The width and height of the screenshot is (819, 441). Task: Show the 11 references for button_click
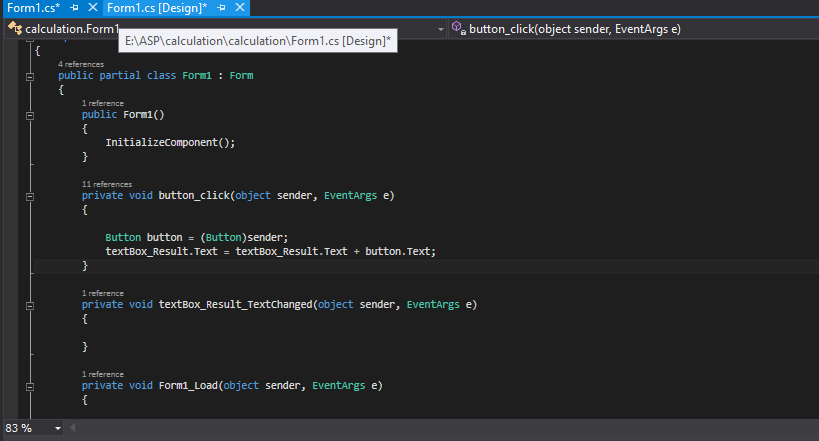106,184
